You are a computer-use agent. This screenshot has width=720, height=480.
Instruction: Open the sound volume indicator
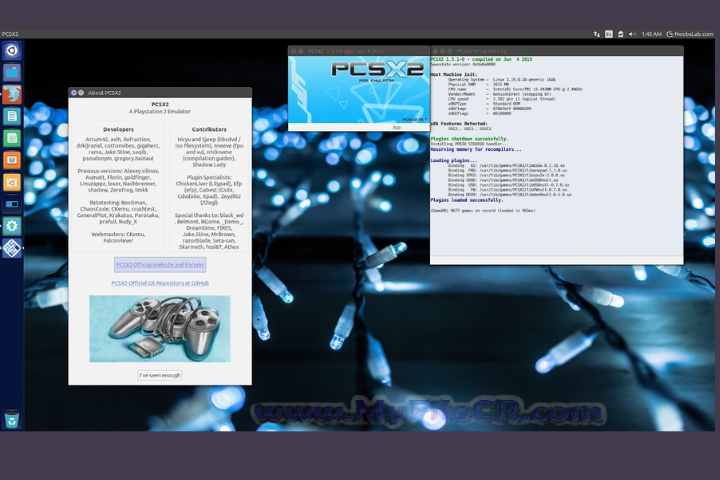[632, 34]
